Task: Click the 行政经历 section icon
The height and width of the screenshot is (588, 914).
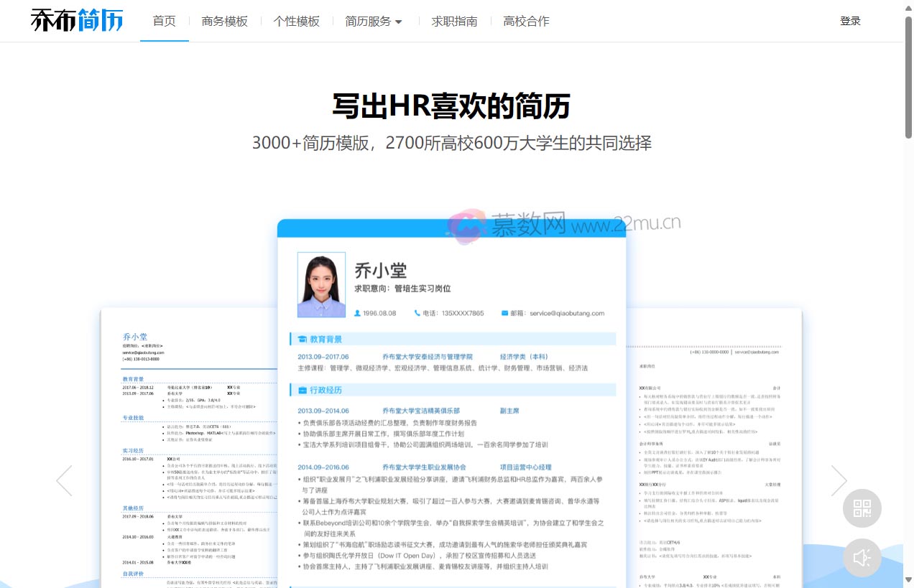Action: point(302,390)
